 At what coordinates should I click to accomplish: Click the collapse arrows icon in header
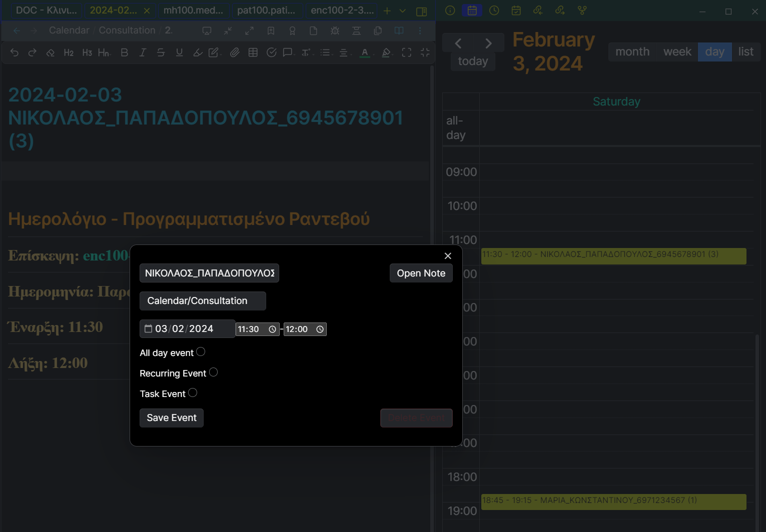[228, 31]
